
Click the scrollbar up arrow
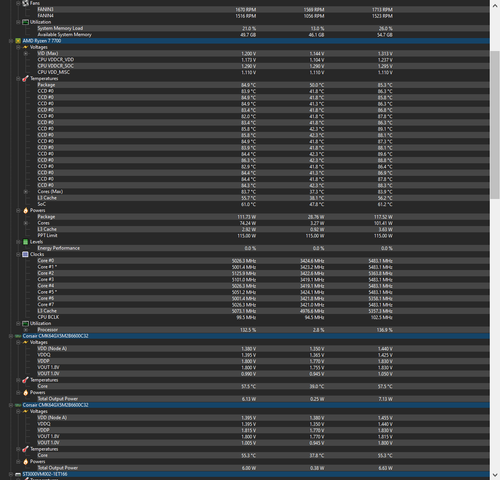click(x=495, y=5)
